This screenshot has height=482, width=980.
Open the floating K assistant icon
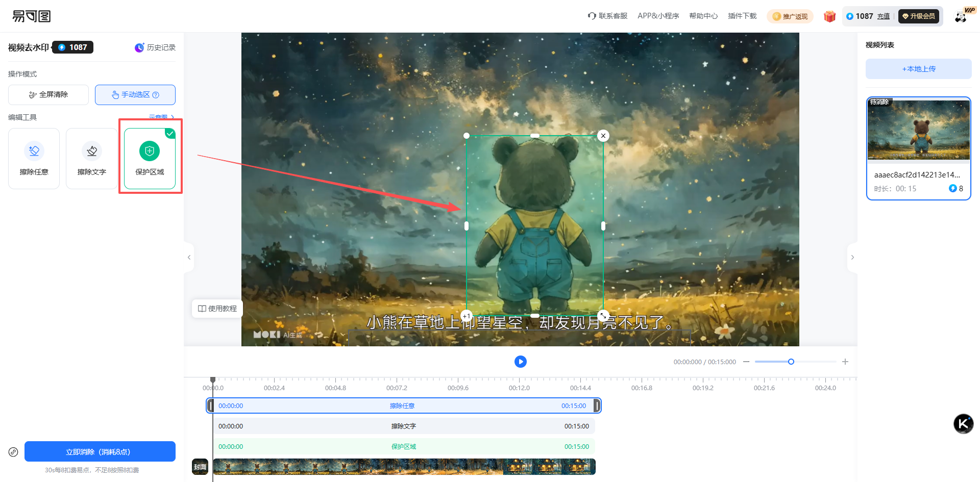[x=963, y=424]
